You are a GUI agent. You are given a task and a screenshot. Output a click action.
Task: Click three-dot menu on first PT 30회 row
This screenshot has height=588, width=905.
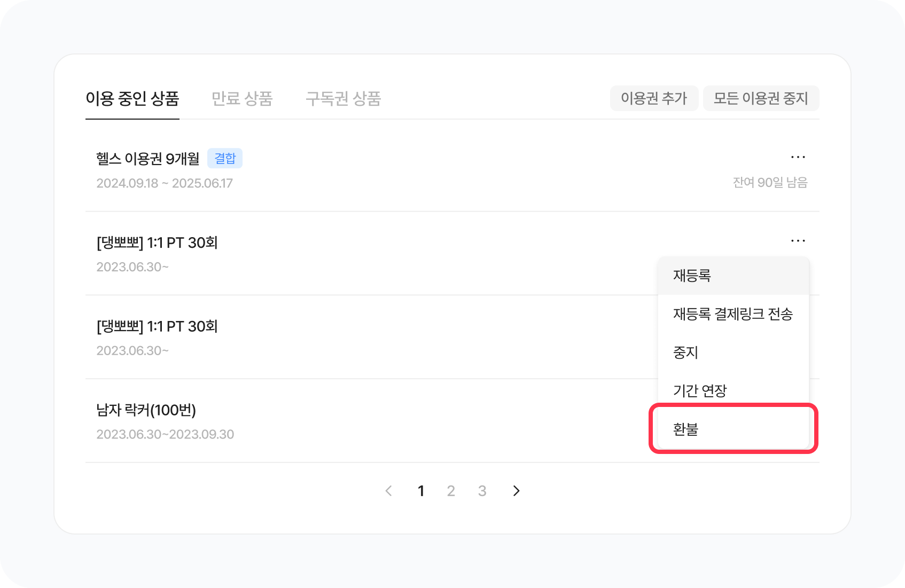pos(798,241)
